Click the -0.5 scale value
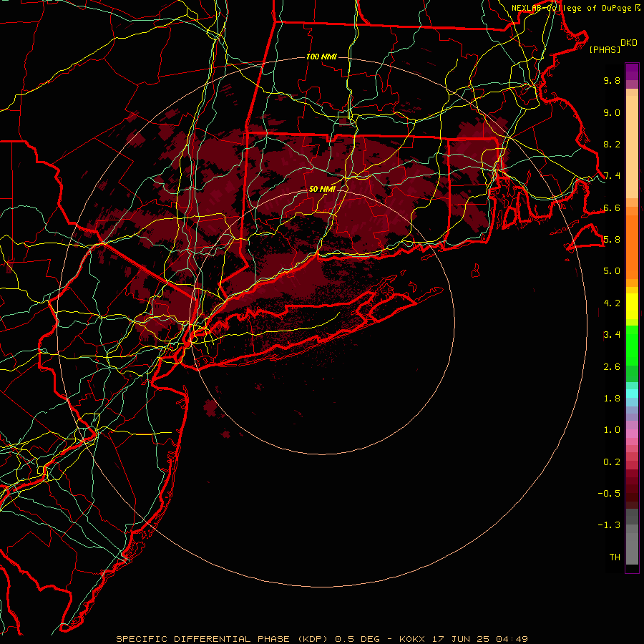 [609, 493]
